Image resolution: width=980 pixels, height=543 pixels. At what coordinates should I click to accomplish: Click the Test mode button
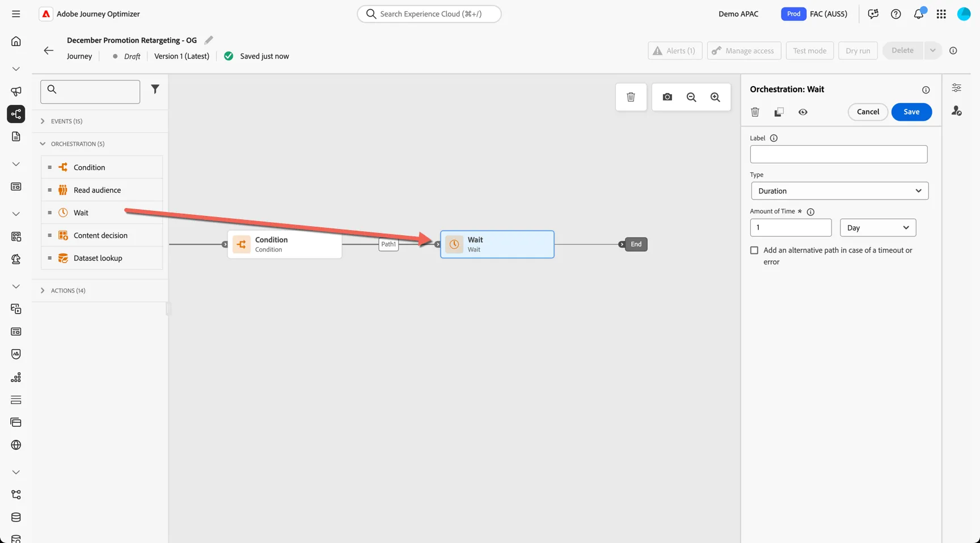point(809,50)
